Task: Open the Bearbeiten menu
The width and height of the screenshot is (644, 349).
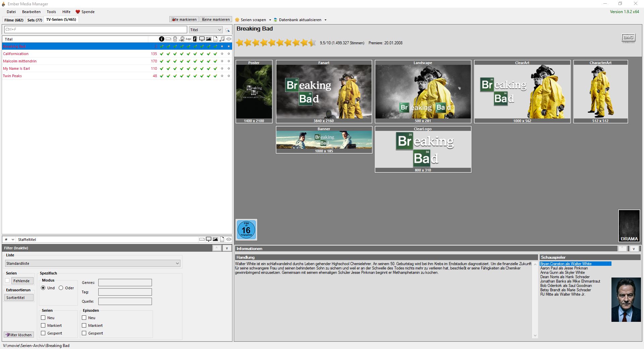Action: tap(31, 12)
